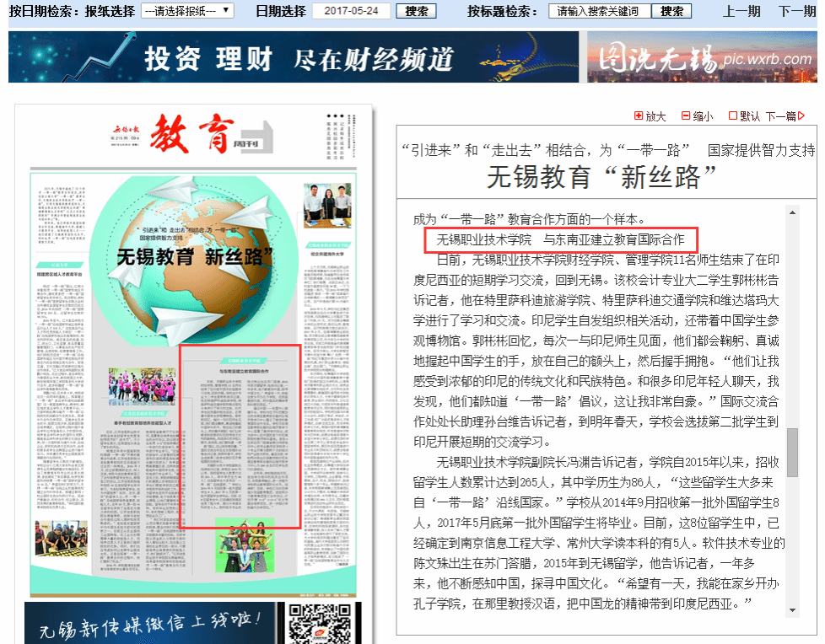
Task: Go to previous issue (上一期)
Action: click(741, 11)
